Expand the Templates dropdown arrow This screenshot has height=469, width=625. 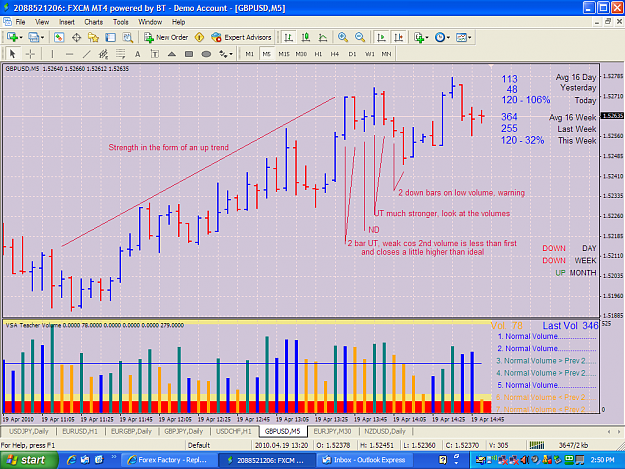(470, 38)
